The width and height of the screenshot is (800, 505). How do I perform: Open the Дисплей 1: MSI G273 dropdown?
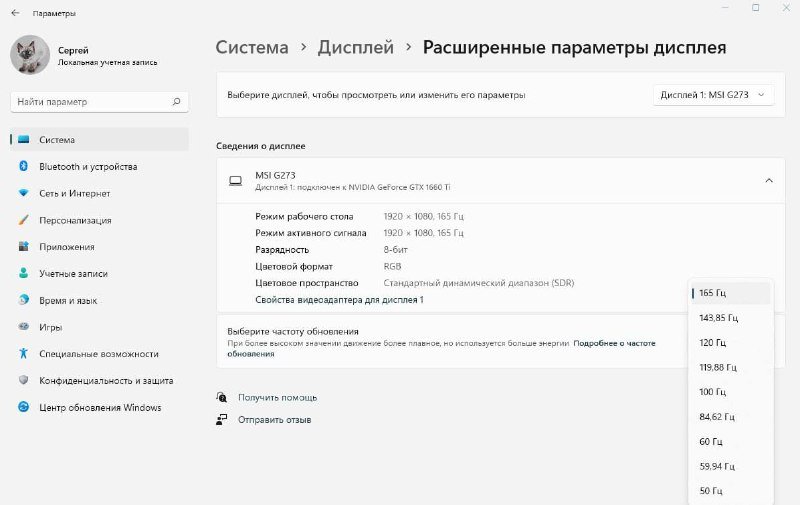(713, 95)
